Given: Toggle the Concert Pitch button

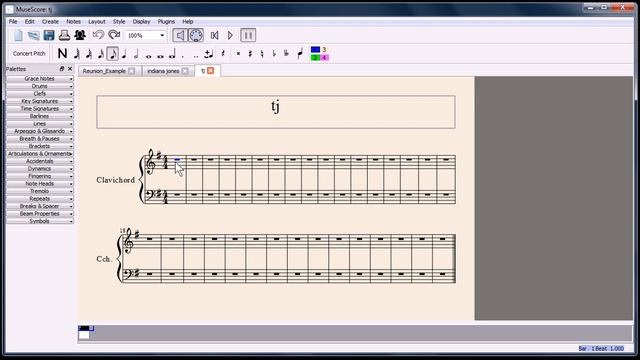Looking at the screenshot, I should click(x=29, y=53).
